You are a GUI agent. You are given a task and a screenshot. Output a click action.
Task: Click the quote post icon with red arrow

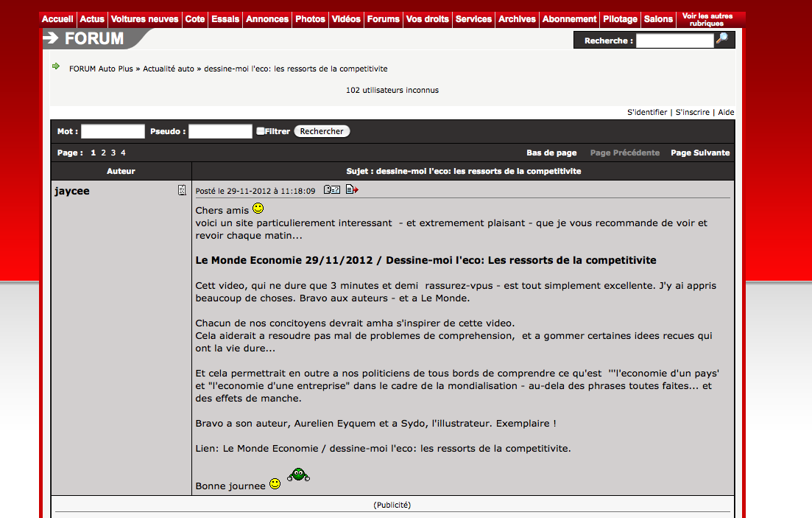[352, 189]
